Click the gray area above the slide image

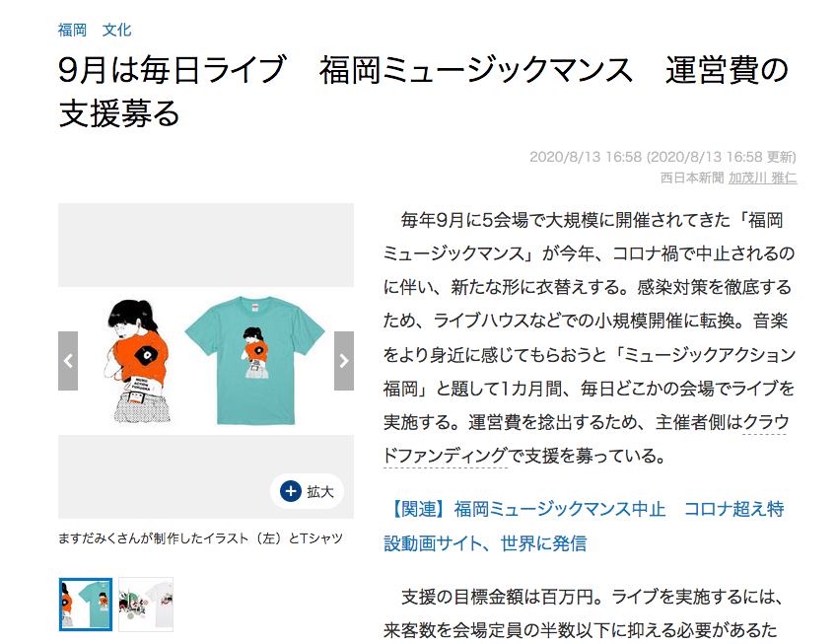pos(206,245)
